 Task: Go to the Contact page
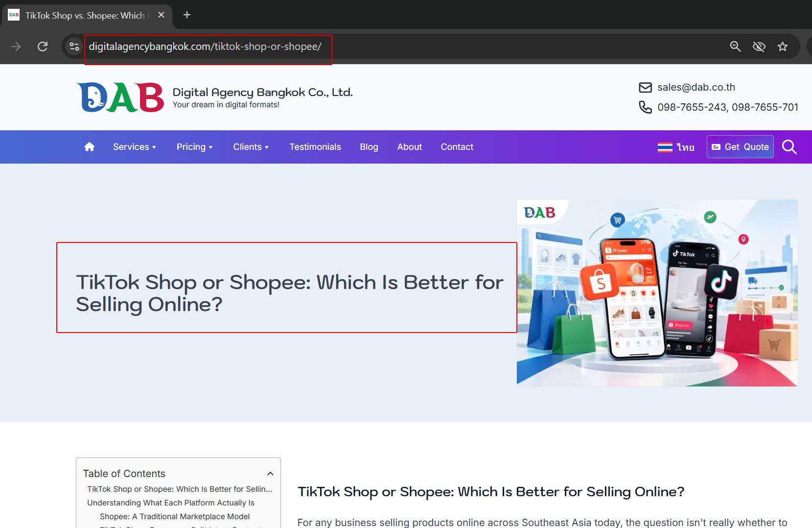457,147
